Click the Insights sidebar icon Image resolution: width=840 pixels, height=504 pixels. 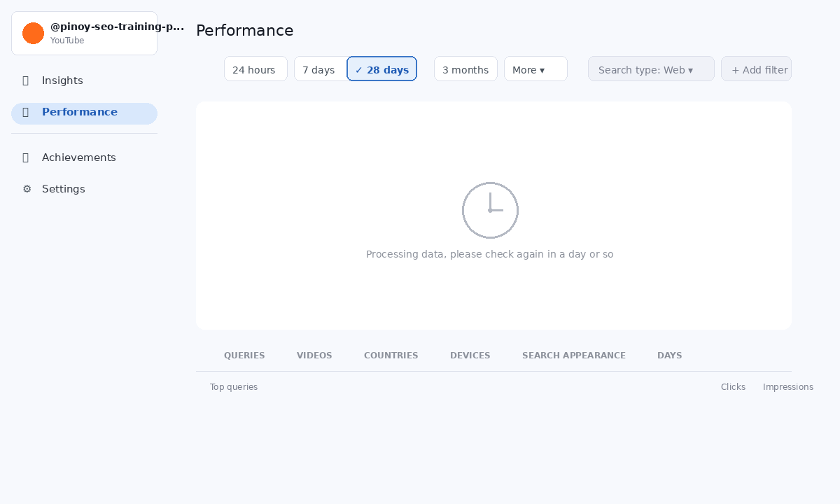pos(26,80)
